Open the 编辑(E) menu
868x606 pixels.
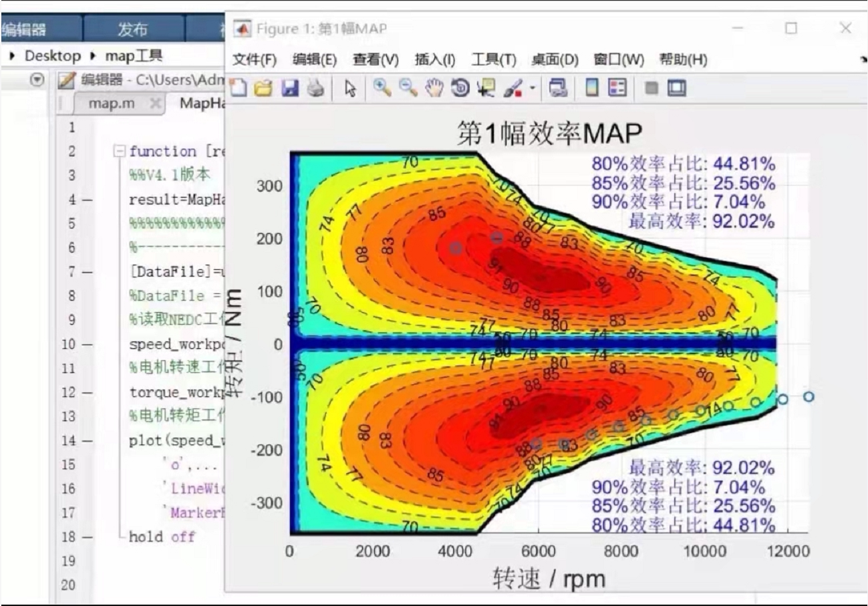tap(315, 60)
